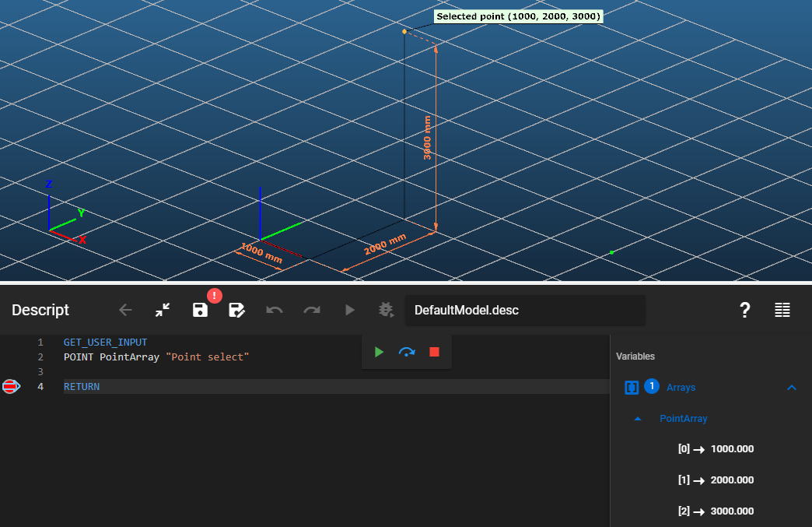Stop debugging with the red square
812x527 pixels.
[x=435, y=353]
